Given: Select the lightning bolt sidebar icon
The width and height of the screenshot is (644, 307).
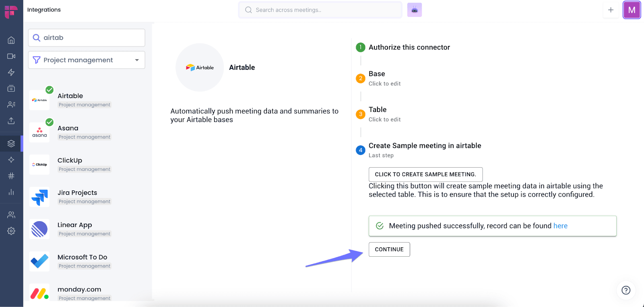Looking at the screenshot, I should [11, 73].
